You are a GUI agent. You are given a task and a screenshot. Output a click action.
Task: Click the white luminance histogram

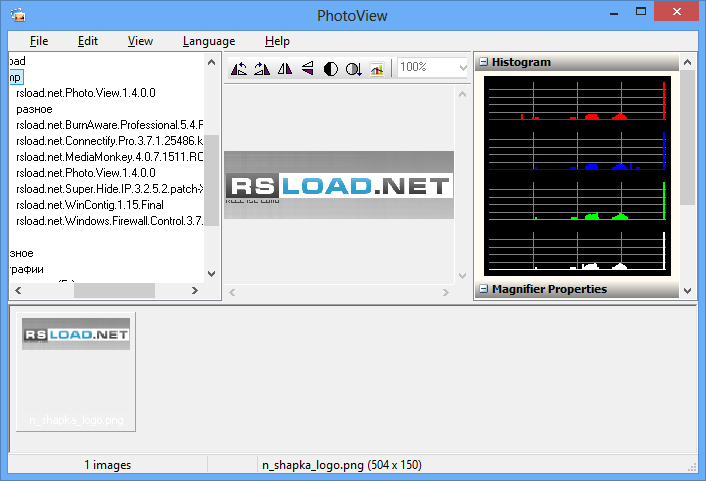tap(577, 250)
